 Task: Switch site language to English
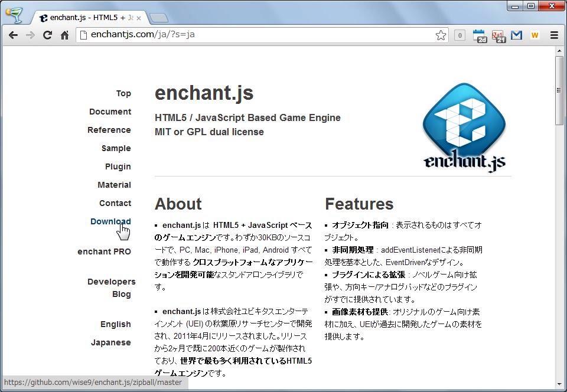(x=115, y=324)
